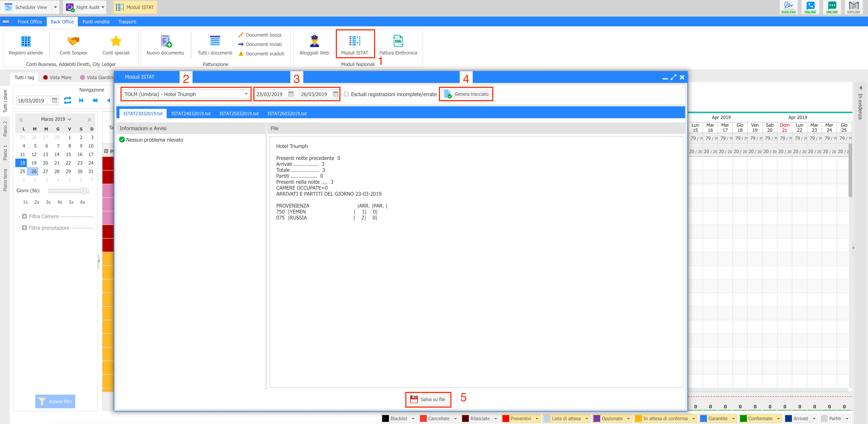Click the OFFLINE mail icon

click(853, 7)
